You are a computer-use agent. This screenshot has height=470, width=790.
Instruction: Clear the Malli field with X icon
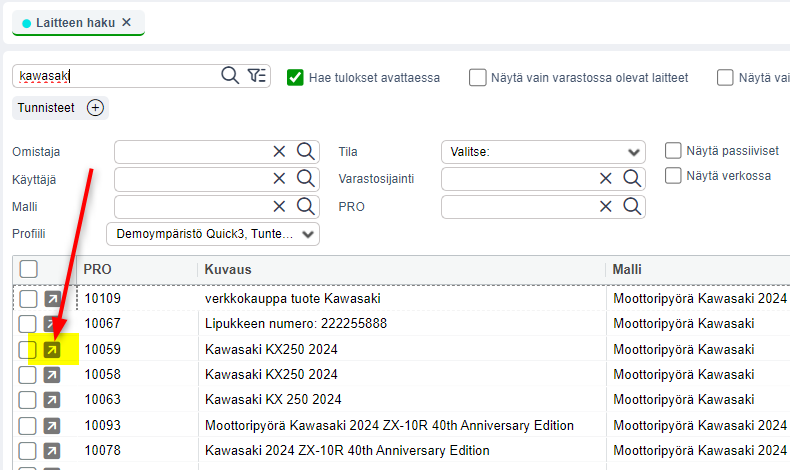point(279,206)
